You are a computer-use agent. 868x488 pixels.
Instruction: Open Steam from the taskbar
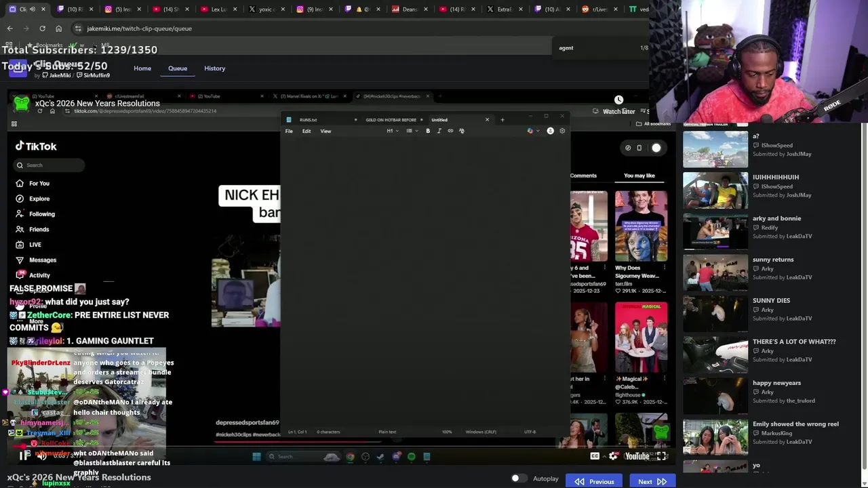coord(380,457)
